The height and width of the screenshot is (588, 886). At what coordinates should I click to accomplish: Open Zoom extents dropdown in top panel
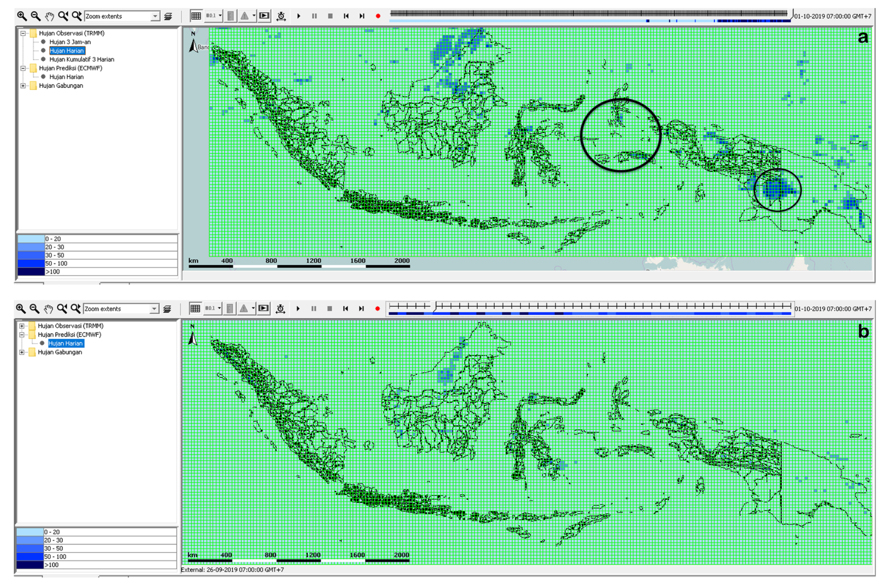click(x=155, y=16)
